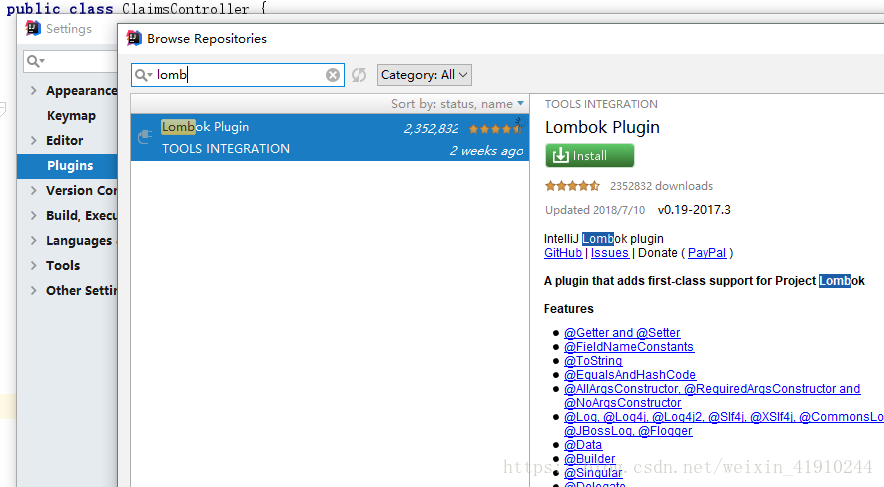884x487 pixels.
Task: Click the star rating in the Lombok Plugin row
Action: click(495, 129)
